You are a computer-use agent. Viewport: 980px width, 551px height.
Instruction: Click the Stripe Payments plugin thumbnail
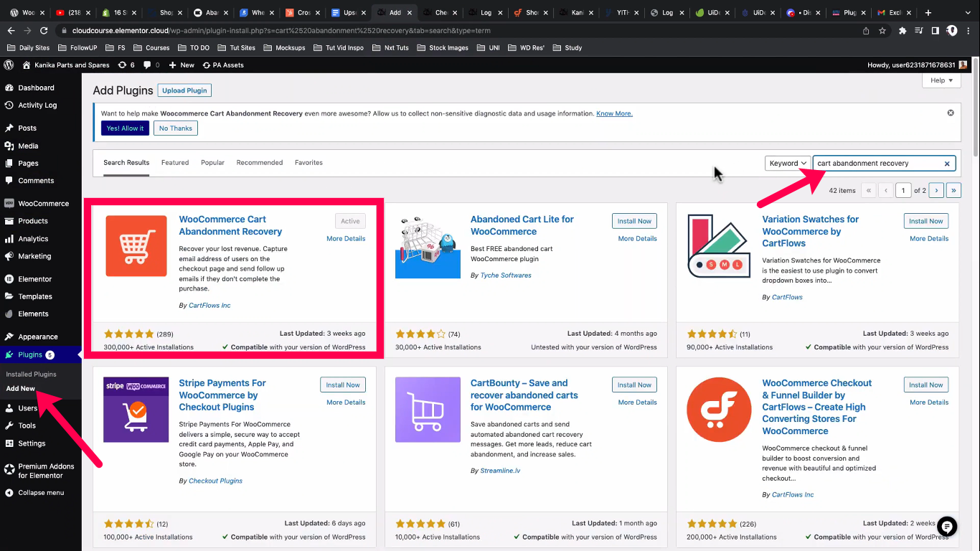tap(136, 410)
